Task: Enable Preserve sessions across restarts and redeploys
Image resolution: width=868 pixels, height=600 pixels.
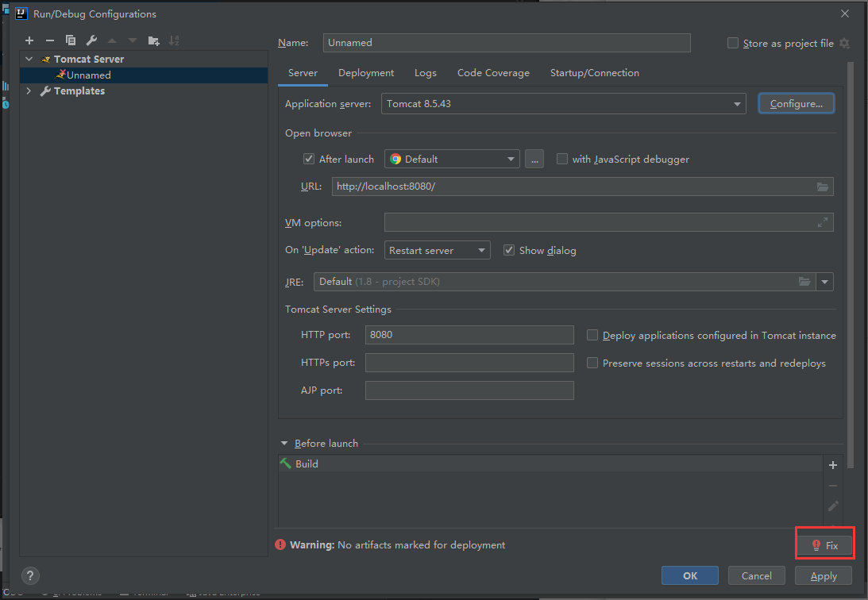Action: point(592,363)
